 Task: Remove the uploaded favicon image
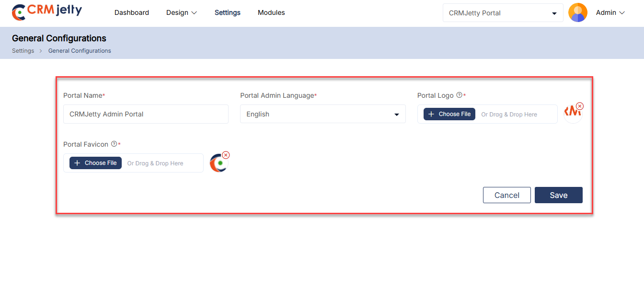226,155
